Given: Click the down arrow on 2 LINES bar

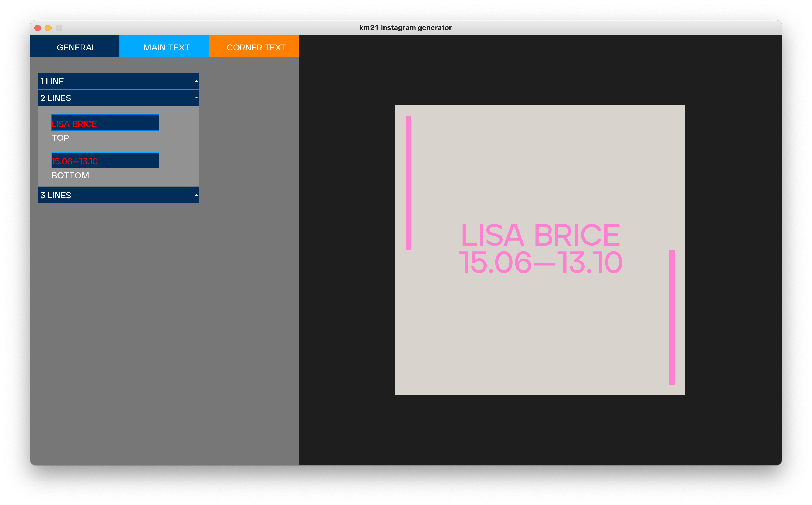Looking at the screenshot, I should coord(196,98).
